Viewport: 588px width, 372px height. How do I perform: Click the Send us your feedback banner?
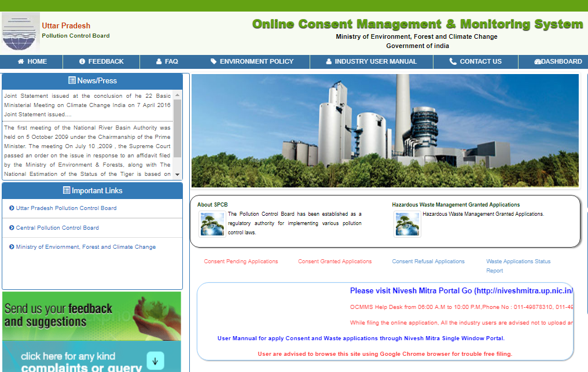click(x=91, y=316)
